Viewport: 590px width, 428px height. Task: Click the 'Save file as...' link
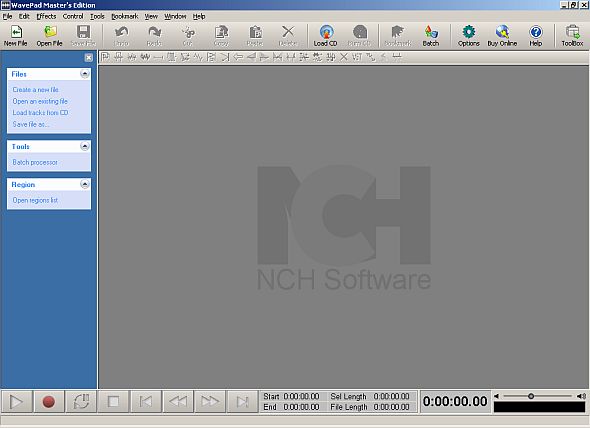click(x=30, y=124)
